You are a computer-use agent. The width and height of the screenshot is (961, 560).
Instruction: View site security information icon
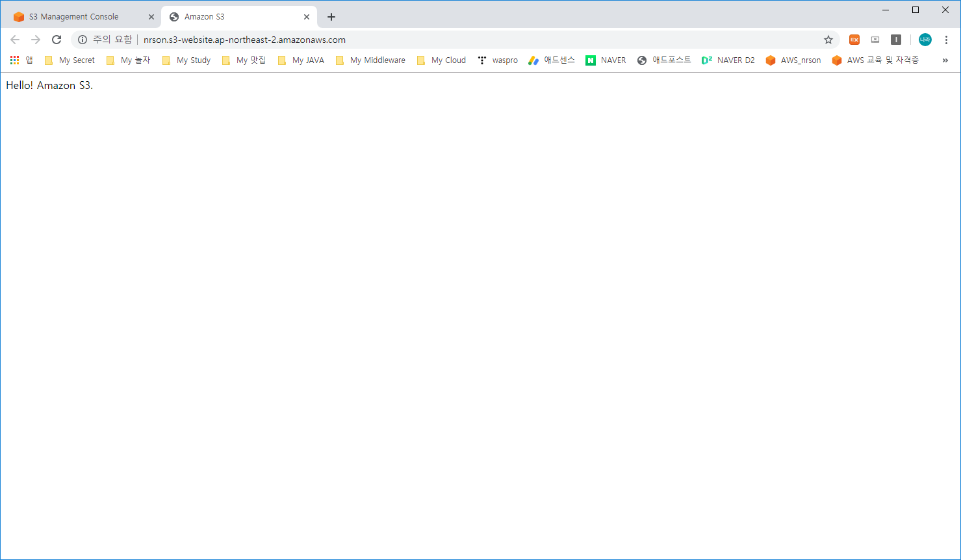click(x=83, y=40)
